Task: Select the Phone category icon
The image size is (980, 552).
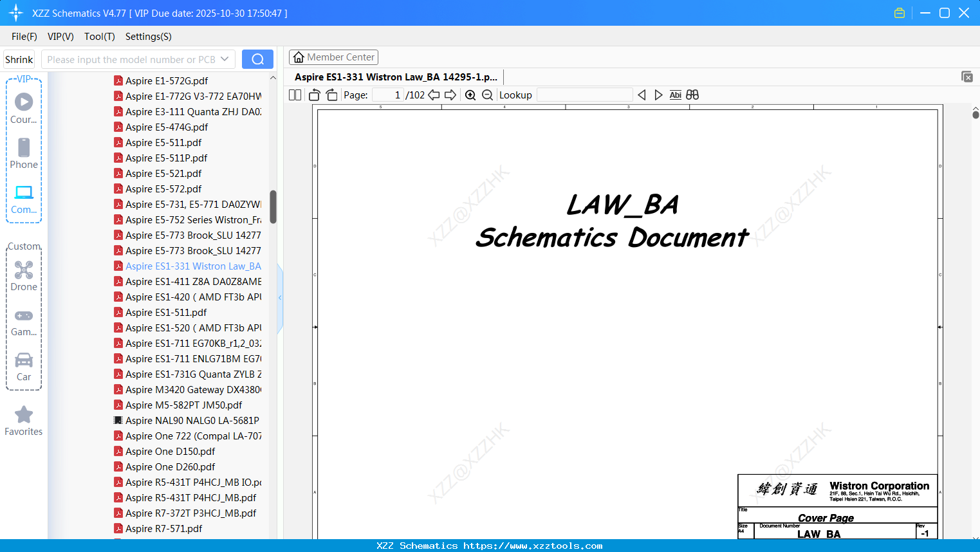Action: click(24, 154)
